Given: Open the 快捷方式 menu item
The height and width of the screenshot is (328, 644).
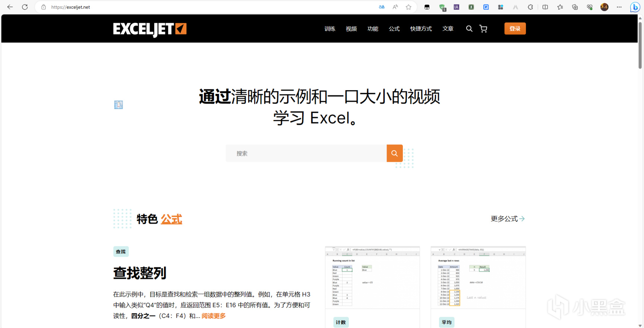Looking at the screenshot, I should pos(421,29).
